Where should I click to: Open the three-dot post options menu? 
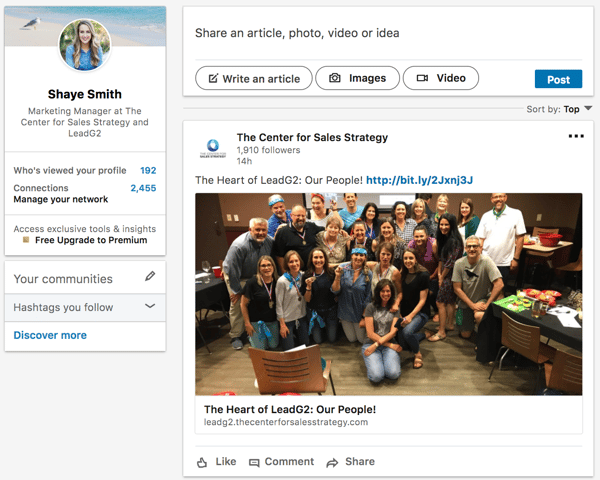point(576,136)
